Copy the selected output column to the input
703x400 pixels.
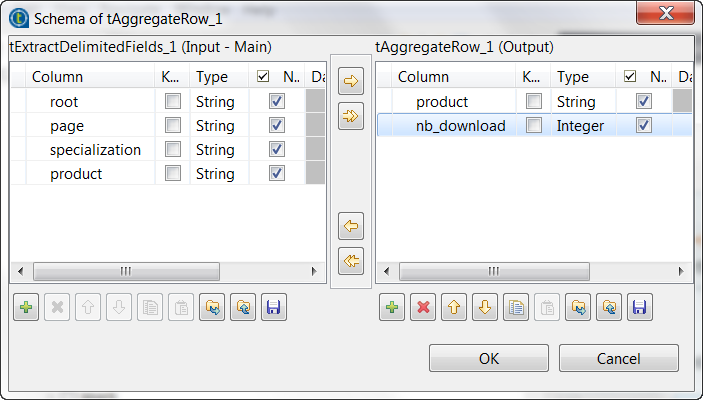(x=350, y=224)
